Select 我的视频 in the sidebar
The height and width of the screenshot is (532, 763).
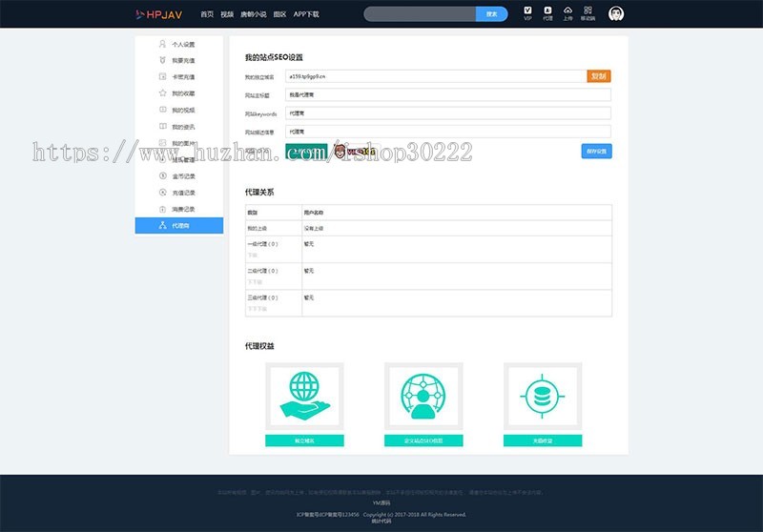[x=179, y=110]
